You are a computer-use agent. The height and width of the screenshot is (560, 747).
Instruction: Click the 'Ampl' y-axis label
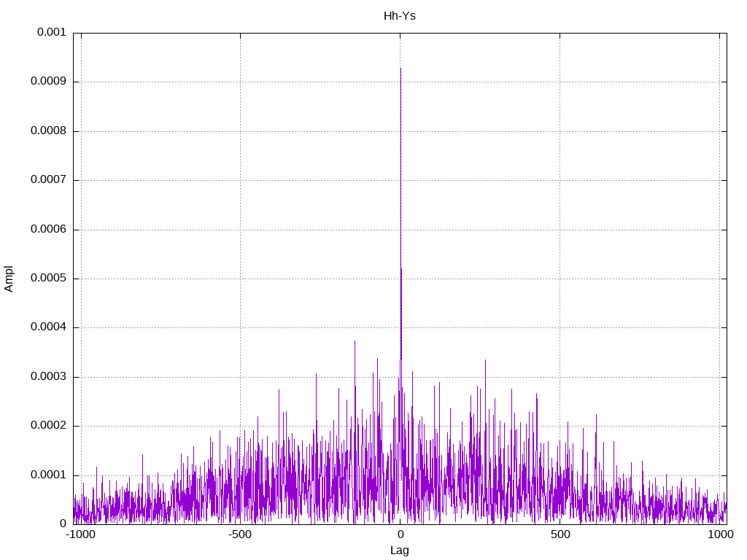click(x=9, y=279)
